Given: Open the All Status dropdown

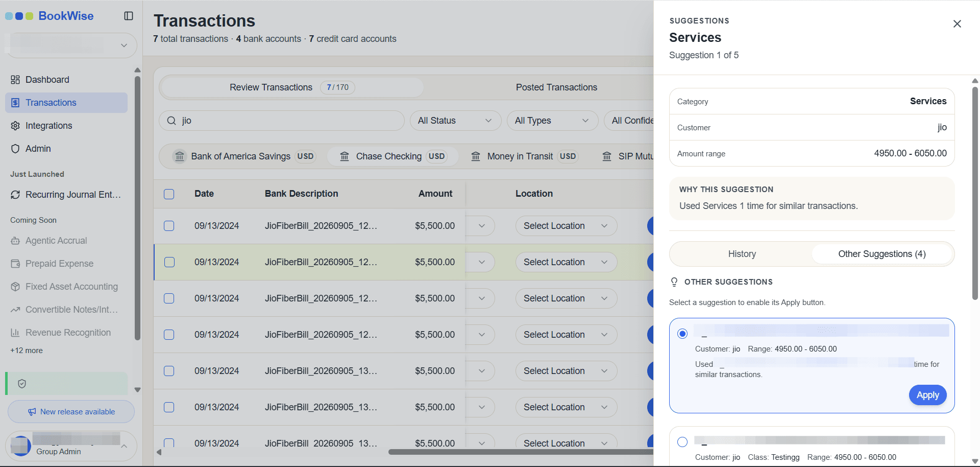Looking at the screenshot, I should tap(455, 121).
